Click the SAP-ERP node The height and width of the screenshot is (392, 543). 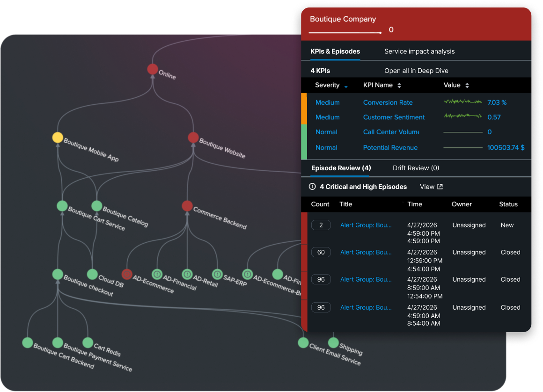pos(217,275)
